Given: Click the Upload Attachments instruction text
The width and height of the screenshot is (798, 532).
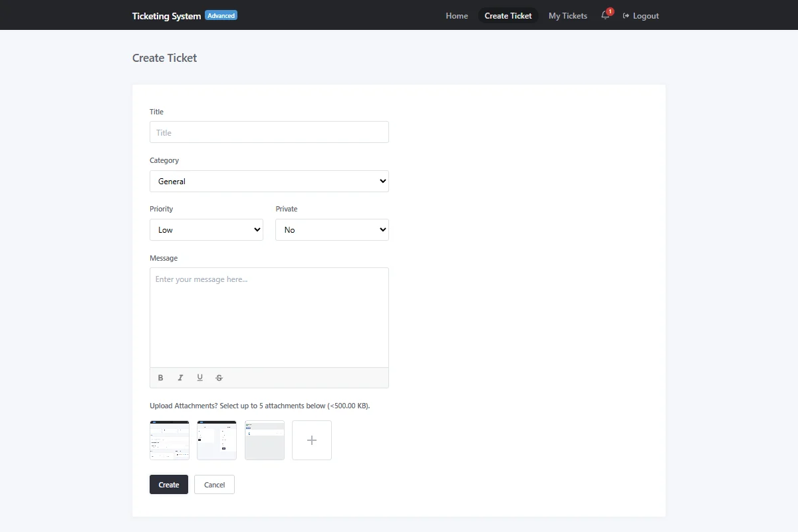Looking at the screenshot, I should 260,406.
